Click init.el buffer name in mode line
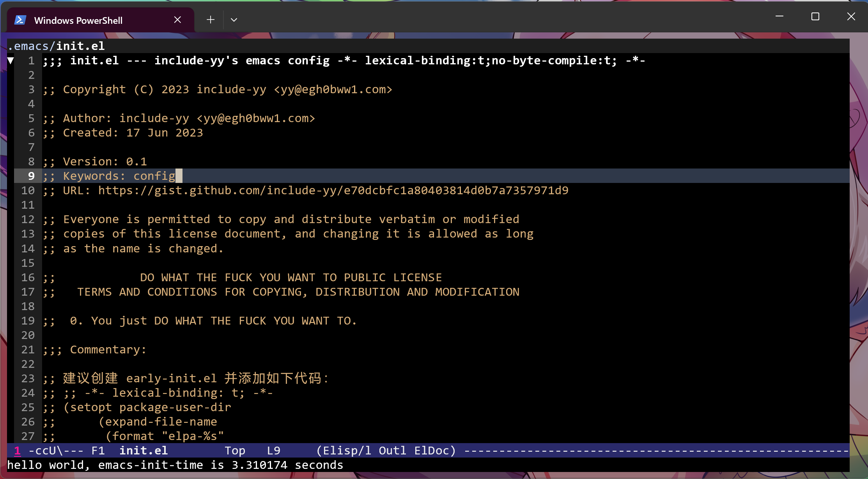 coord(143,451)
